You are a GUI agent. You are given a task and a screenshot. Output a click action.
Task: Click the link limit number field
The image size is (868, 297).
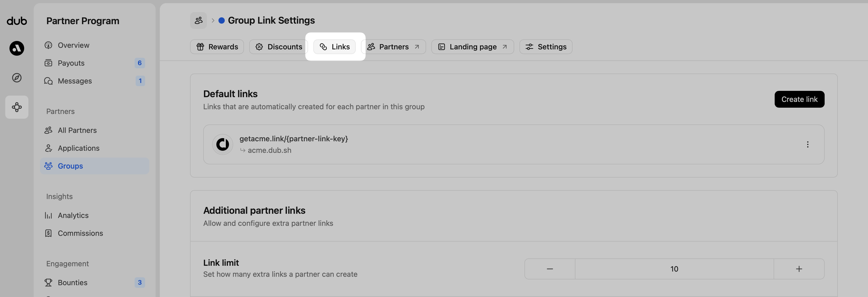click(x=674, y=269)
